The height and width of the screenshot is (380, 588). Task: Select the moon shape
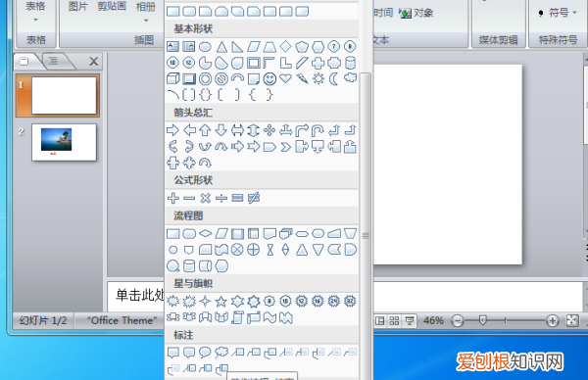click(334, 78)
